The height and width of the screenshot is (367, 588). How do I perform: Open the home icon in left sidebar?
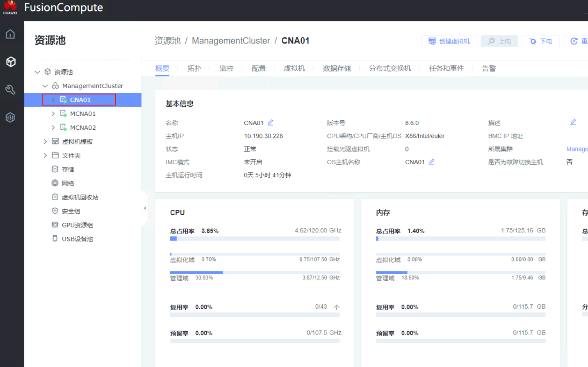click(10, 34)
